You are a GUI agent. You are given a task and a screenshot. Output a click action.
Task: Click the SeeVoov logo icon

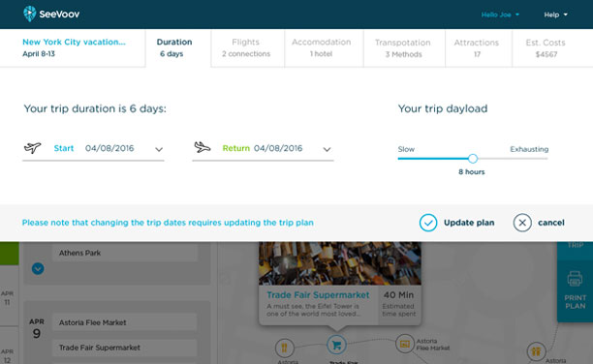point(29,14)
